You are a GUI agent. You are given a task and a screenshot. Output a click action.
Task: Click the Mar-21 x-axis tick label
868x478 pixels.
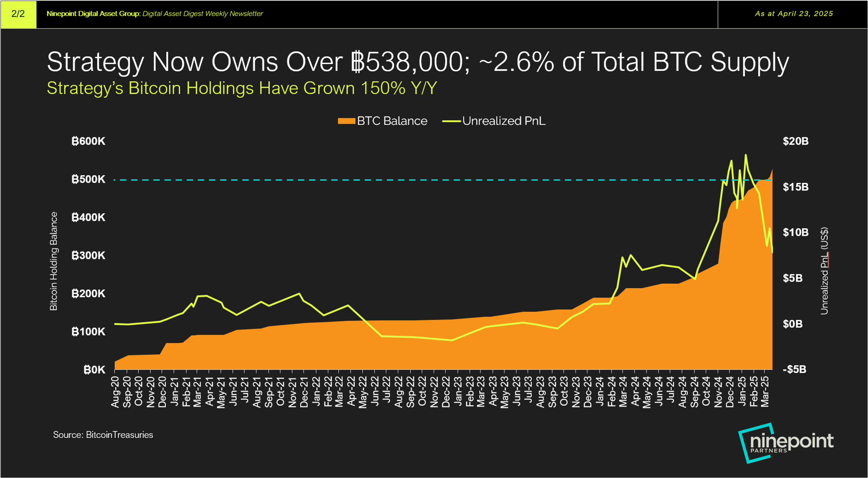pyautogui.click(x=198, y=392)
